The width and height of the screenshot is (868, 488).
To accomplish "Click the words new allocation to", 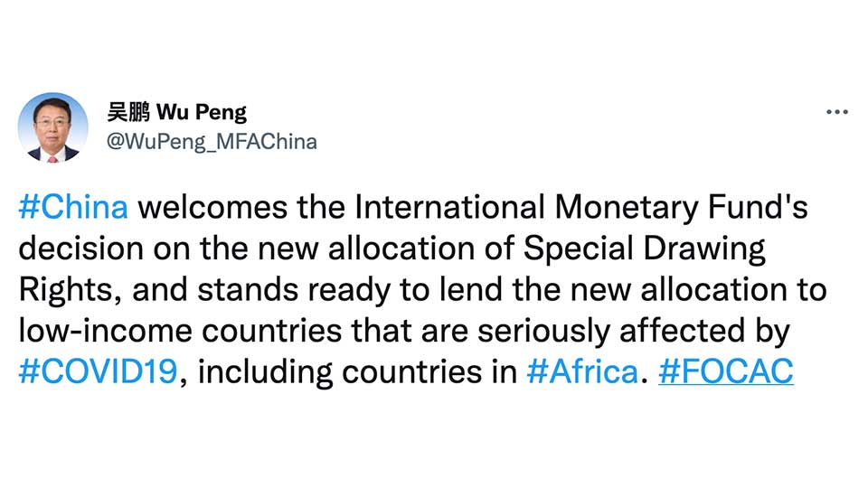I will pyautogui.click(x=699, y=290).
